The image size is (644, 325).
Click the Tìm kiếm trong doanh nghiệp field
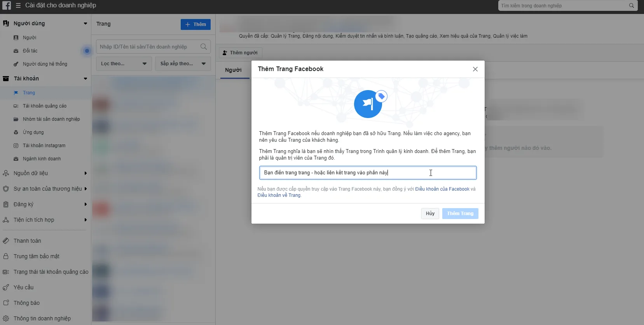568,5
